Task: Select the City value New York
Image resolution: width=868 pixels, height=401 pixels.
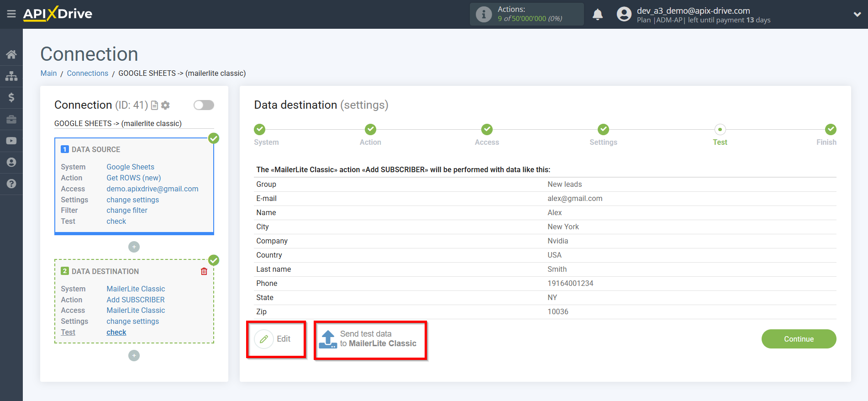Action: [x=563, y=227]
